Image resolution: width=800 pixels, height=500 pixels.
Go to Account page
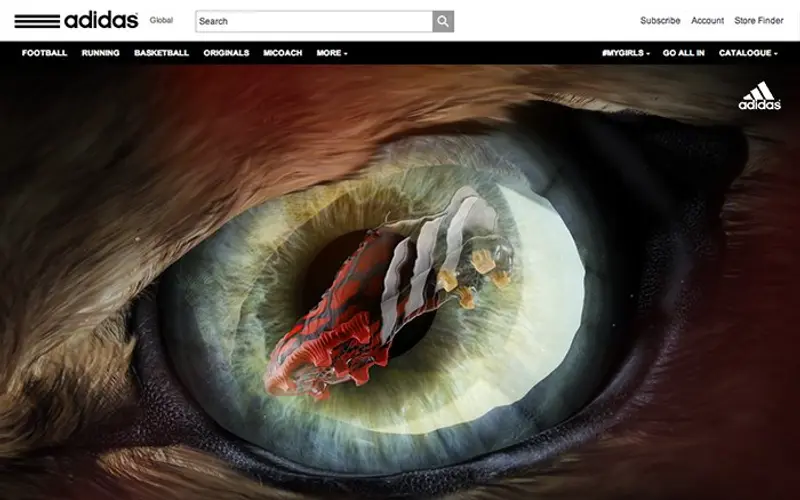point(707,20)
